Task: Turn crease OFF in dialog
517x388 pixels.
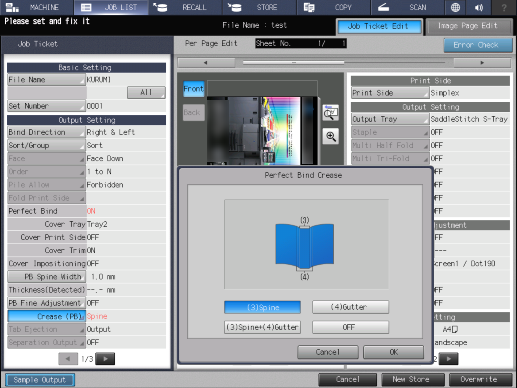Action: click(x=350, y=327)
